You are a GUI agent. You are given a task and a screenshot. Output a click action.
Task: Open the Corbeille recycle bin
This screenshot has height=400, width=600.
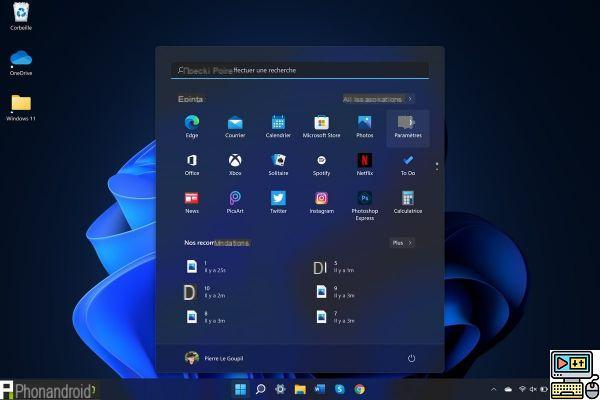[21, 16]
